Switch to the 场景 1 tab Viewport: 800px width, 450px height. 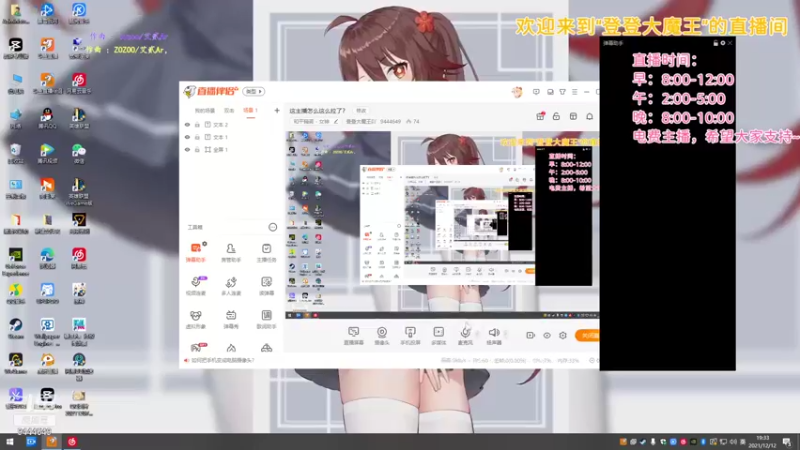pos(250,110)
